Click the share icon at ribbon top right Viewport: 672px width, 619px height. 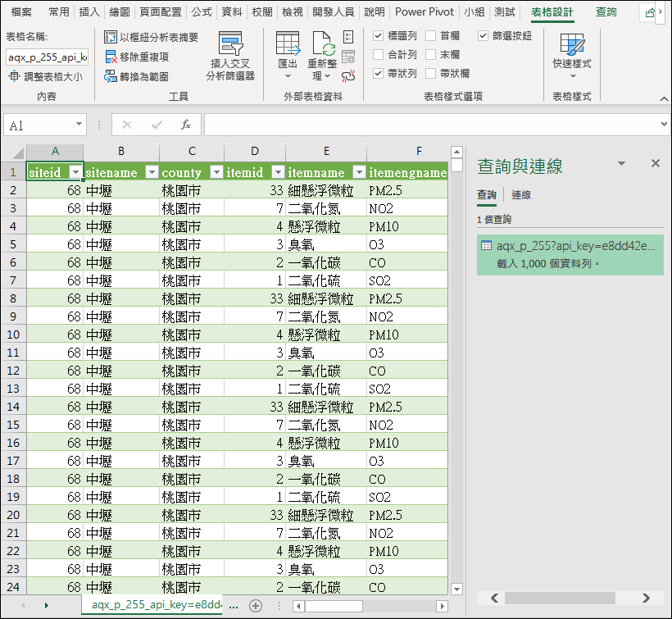click(x=650, y=12)
